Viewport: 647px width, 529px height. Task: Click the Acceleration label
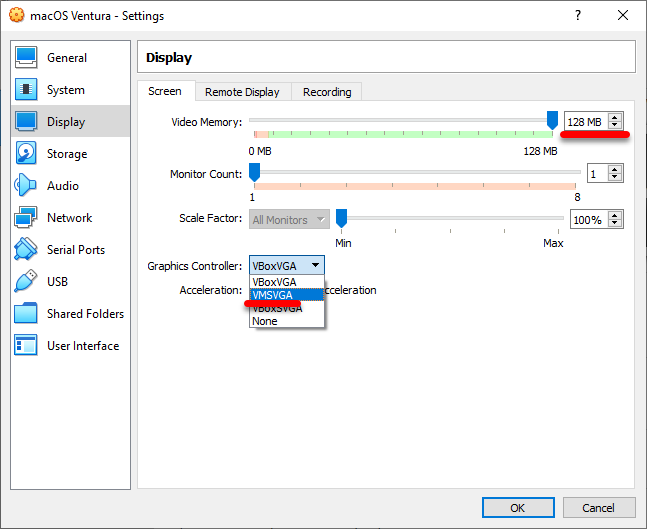(210, 290)
